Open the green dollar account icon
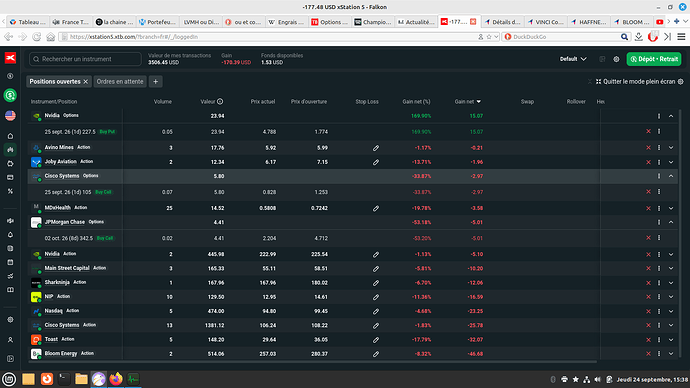 pyautogui.click(x=10, y=95)
